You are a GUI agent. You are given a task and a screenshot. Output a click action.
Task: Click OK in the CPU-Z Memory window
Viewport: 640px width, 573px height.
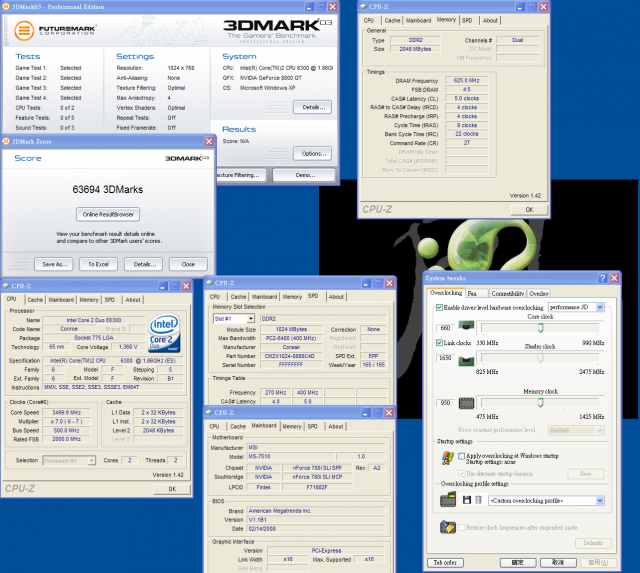pyautogui.click(x=529, y=210)
